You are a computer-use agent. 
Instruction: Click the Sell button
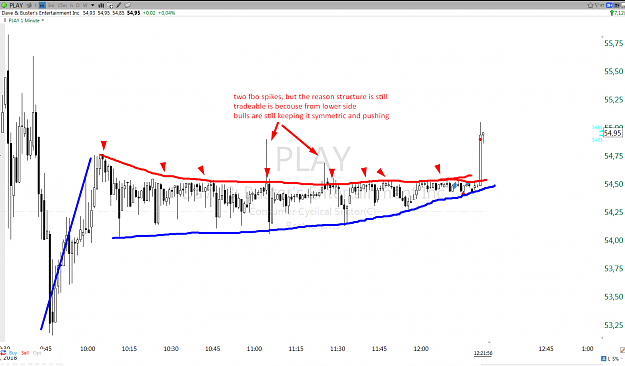[25, 353]
